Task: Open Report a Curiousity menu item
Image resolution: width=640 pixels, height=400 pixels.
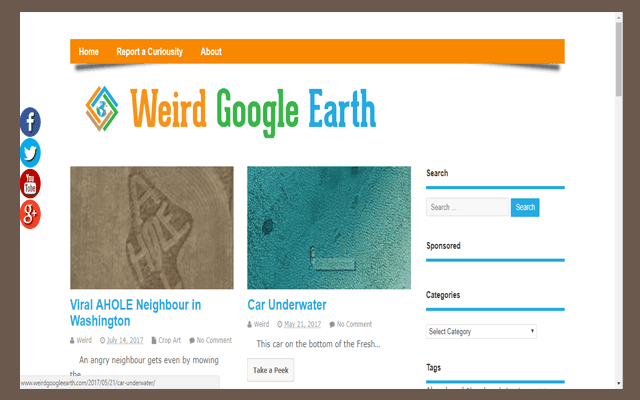Action: click(148, 52)
